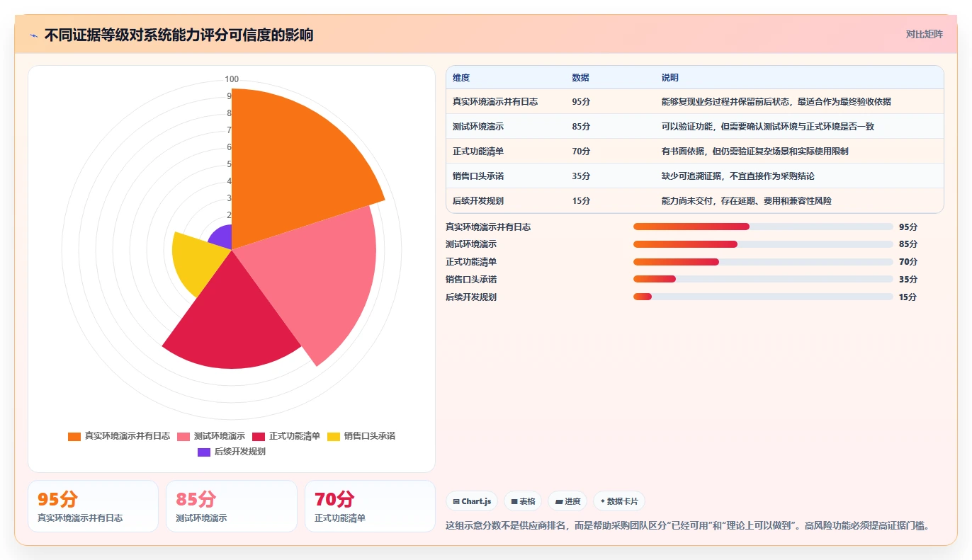Open the 85分 测试环境演示 data card
The height and width of the screenshot is (560, 972).
pyautogui.click(x=232, y=506)
